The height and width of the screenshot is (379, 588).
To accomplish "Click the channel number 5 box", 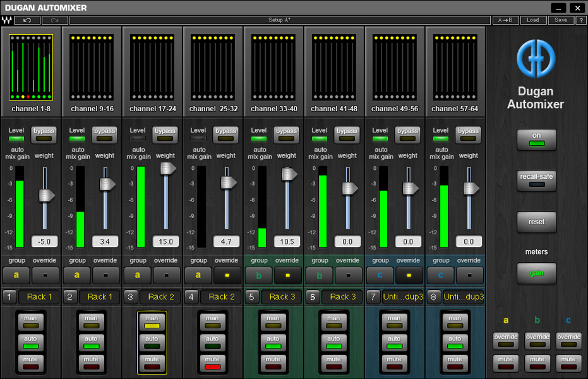I will 251,297.
